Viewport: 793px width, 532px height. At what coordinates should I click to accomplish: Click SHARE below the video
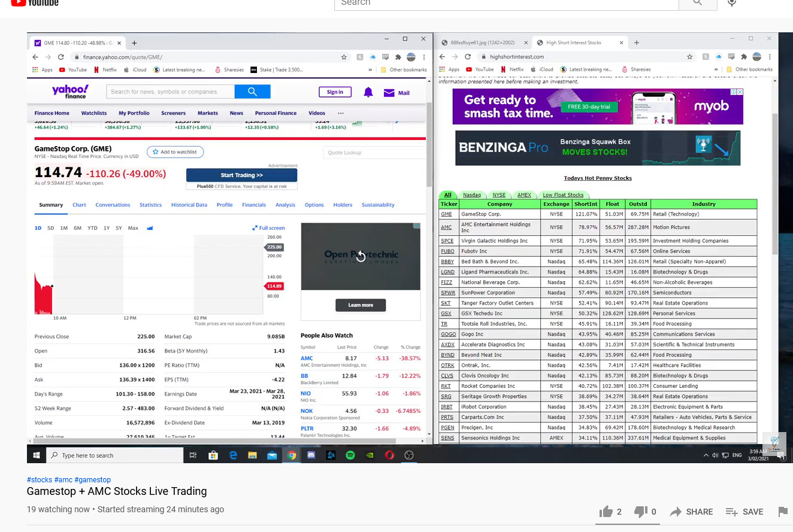pyautogui.click(x=691, y=512)
